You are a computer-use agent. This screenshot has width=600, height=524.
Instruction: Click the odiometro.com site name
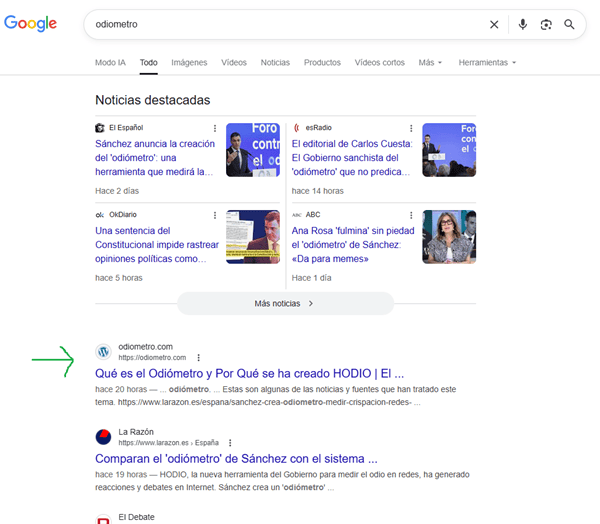coord(145,347)
